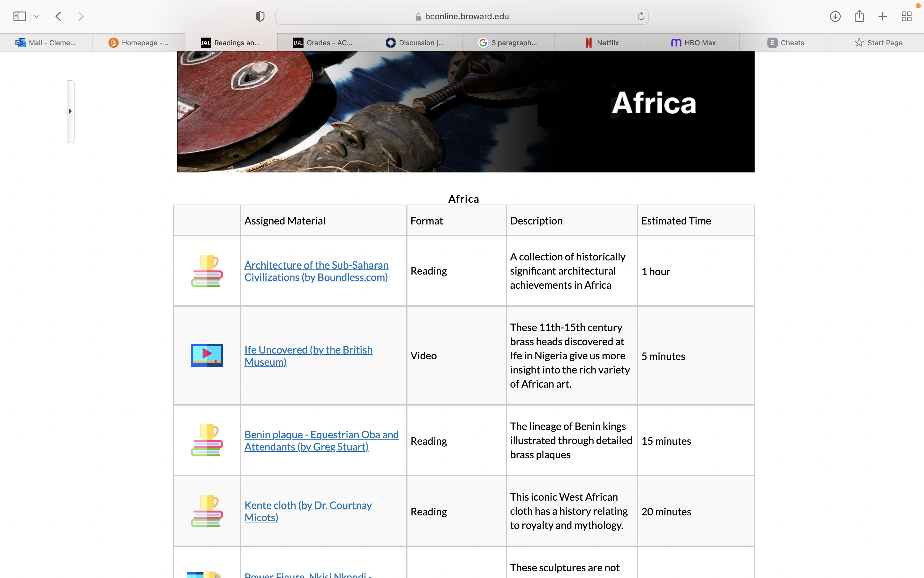Screen dimensions: 924x578
Task: Open the Discussion tab
Action: point(416,43)
